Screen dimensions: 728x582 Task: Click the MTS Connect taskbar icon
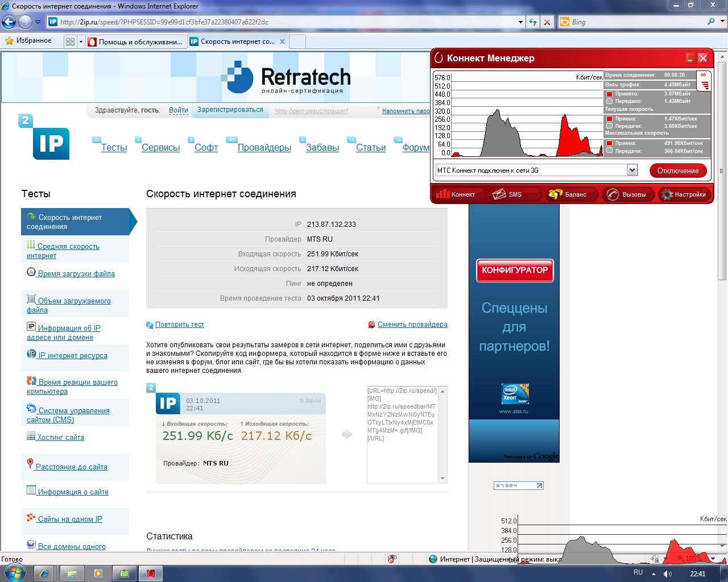click(151, 573)
